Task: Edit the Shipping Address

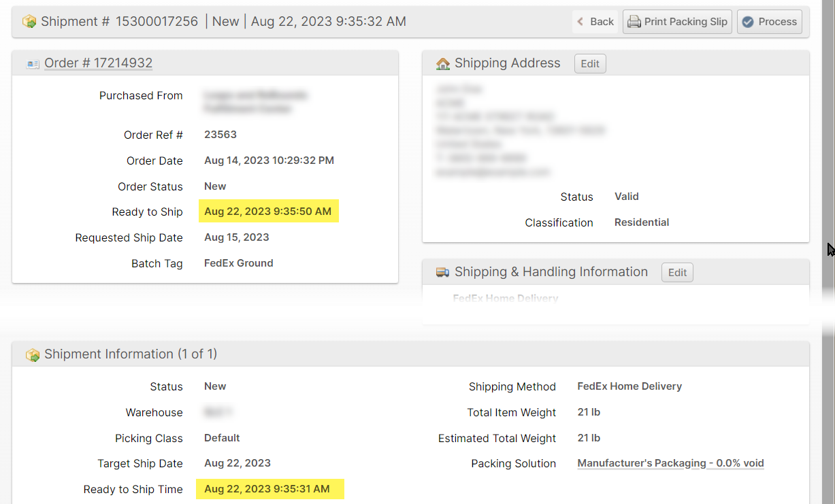Action: click(x=590, y=64)
